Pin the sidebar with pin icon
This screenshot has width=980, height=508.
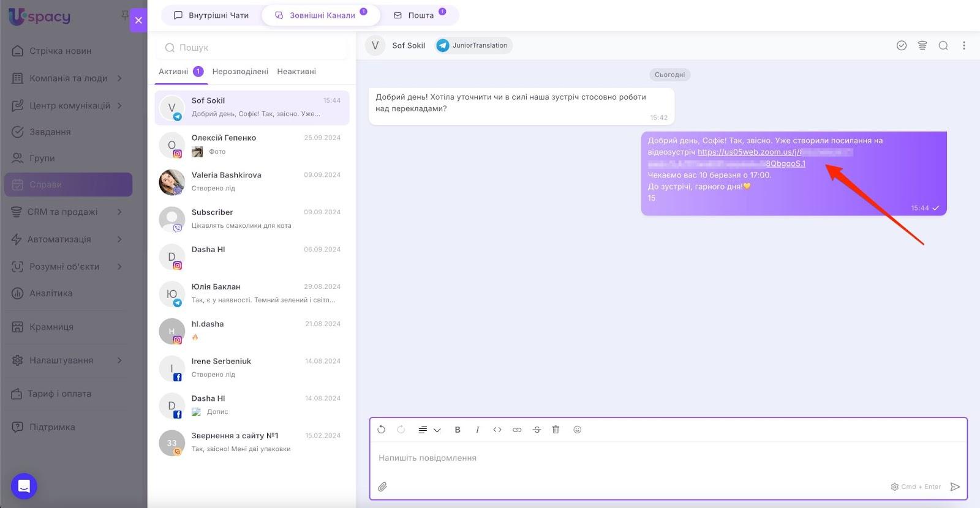click(125, 14)
